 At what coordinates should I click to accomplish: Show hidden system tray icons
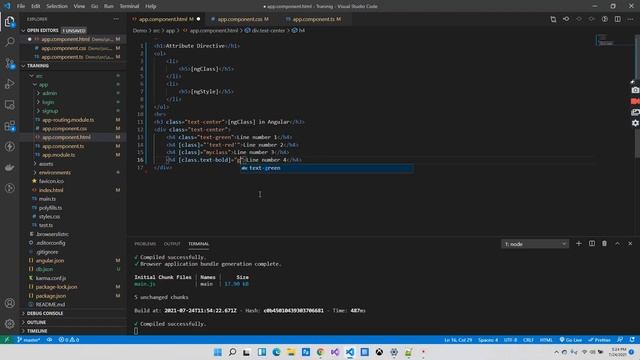pyautogui.click(x=556, y=352)
